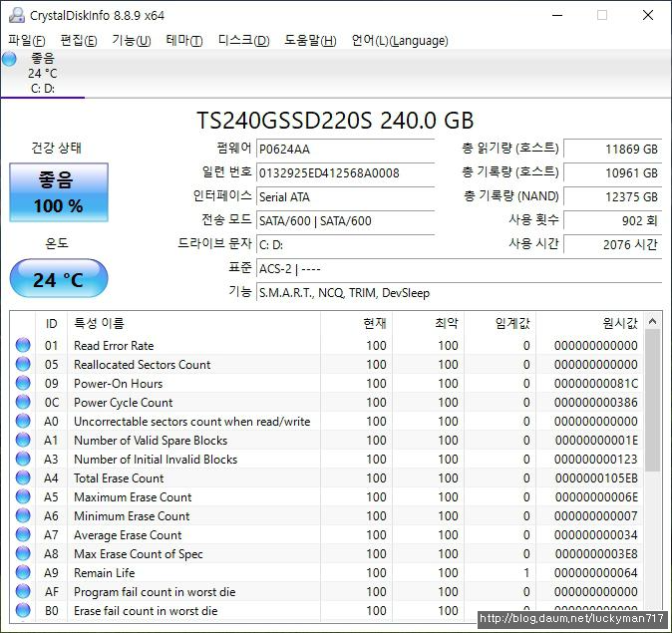This screenshot has width=672, height=633.
Task: Click raw value 0000000081C of Power-On Hours
Action: click(x=595, y=383)
